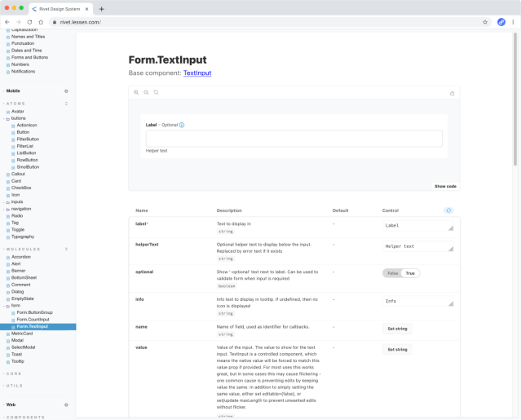Viewport: 521px width, 420px height.
Task: Click the info icon beside Optional label
Action: coord(182,125)
